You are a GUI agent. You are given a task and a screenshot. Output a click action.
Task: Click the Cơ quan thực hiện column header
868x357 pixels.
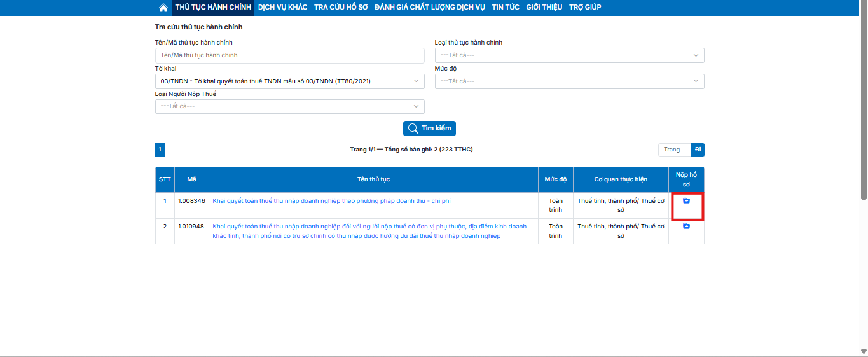pyautogui.click(x=621, y=179)
